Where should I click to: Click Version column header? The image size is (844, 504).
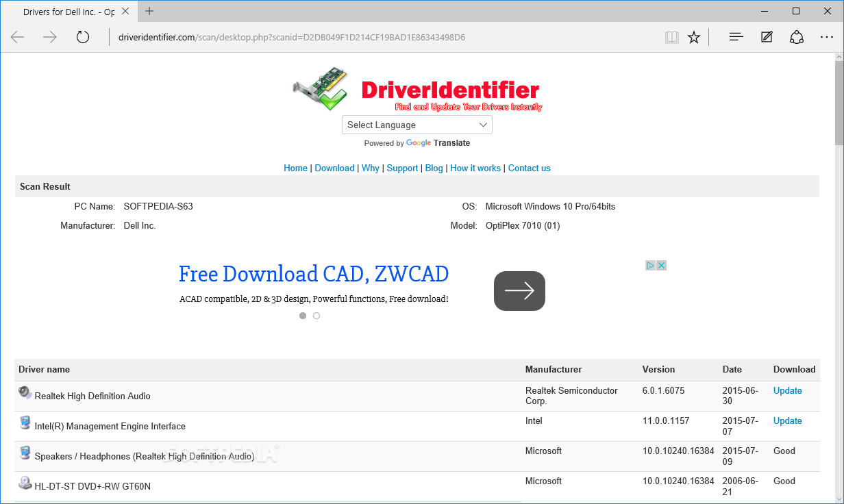pyautogui.click(x=658, y=369)
